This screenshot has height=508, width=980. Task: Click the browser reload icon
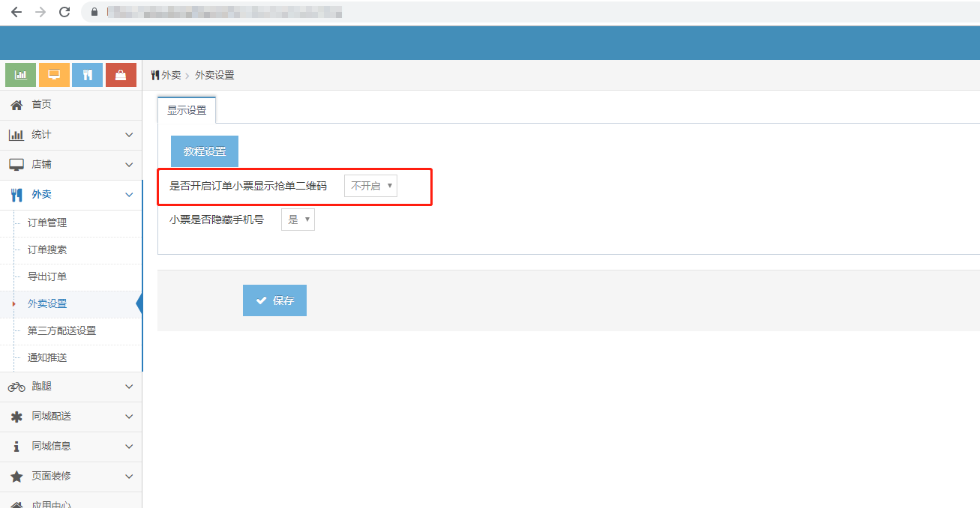pyautogui.click(x=64, y=12)
